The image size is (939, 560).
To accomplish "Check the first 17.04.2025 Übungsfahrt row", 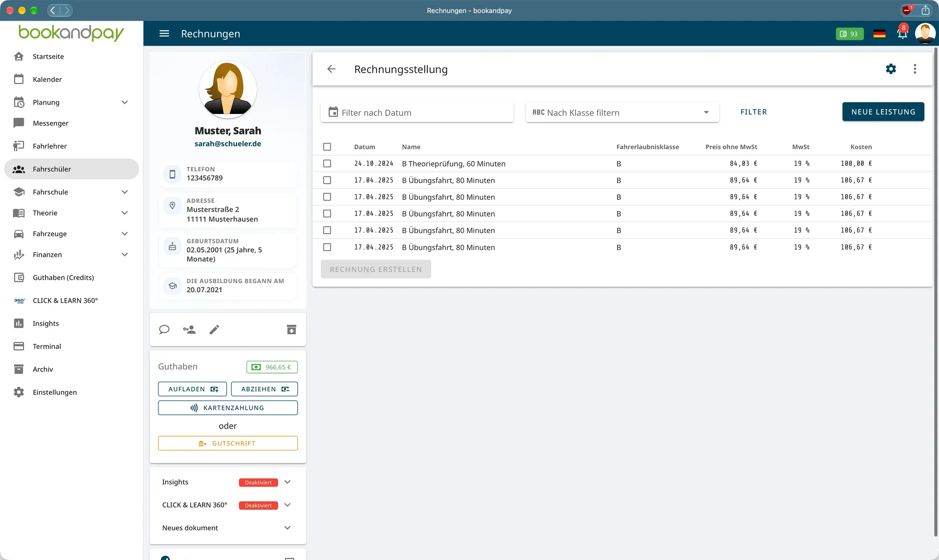I will pyautogui.click(x=327, y=180).
